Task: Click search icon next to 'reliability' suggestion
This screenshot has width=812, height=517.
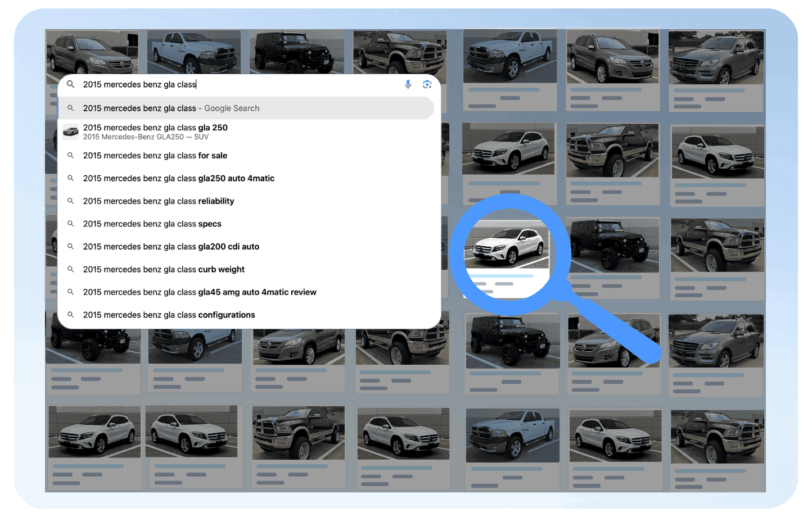Action: pos(71,201)
